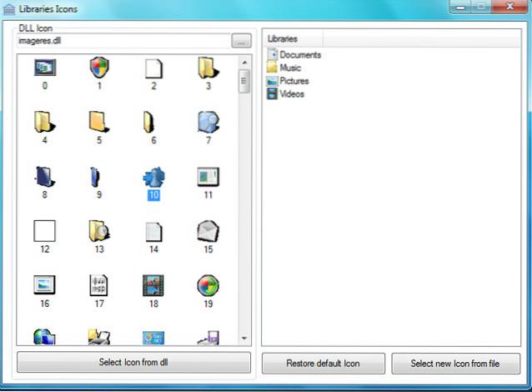Select the Videos library
Image resolution: width=532 pixels, height=392 pixels.
point(285,94)
